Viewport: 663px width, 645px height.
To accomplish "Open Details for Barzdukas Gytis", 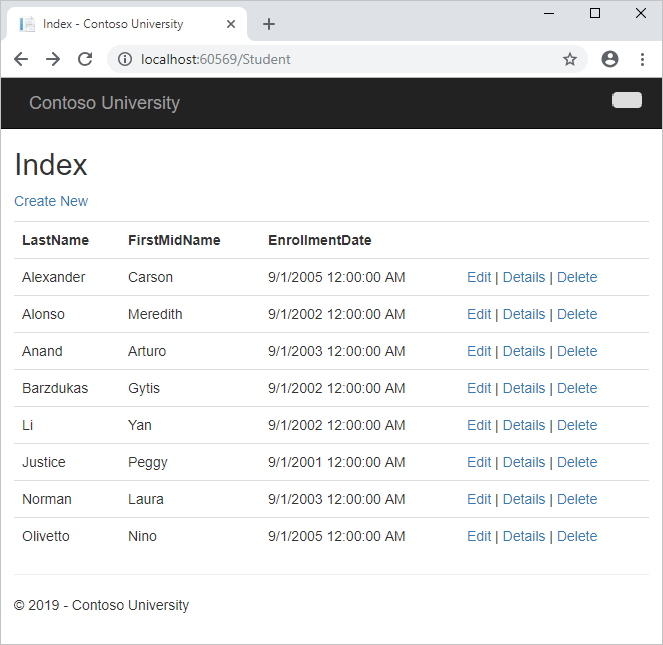I will tap(524, 388).
